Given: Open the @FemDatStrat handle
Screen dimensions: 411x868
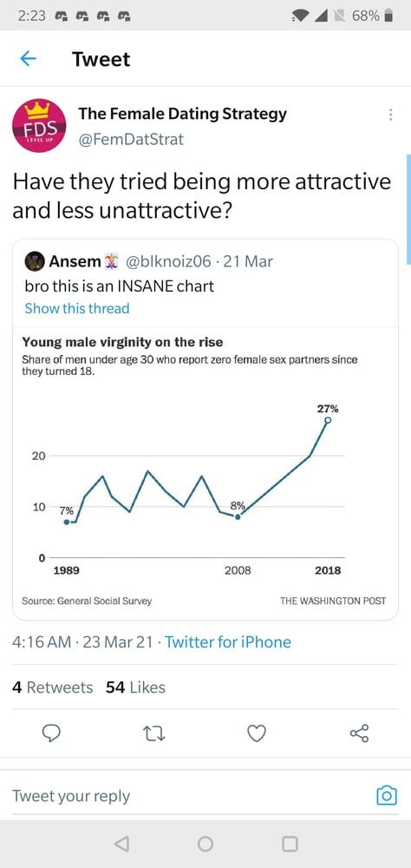Looking at the screenshot, I should 131,139.
